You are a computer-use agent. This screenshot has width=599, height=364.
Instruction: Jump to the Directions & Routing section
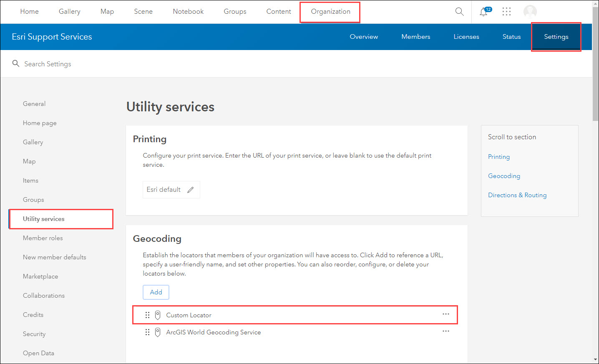517,195
